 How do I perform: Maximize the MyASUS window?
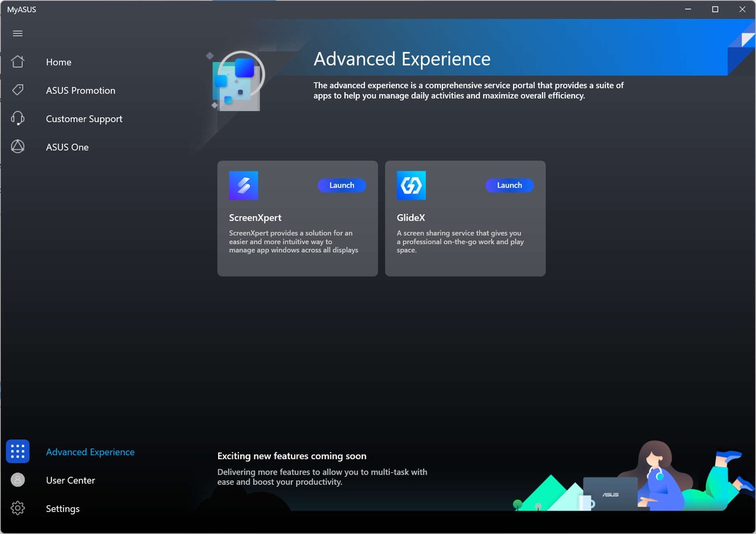pos(715,9)
